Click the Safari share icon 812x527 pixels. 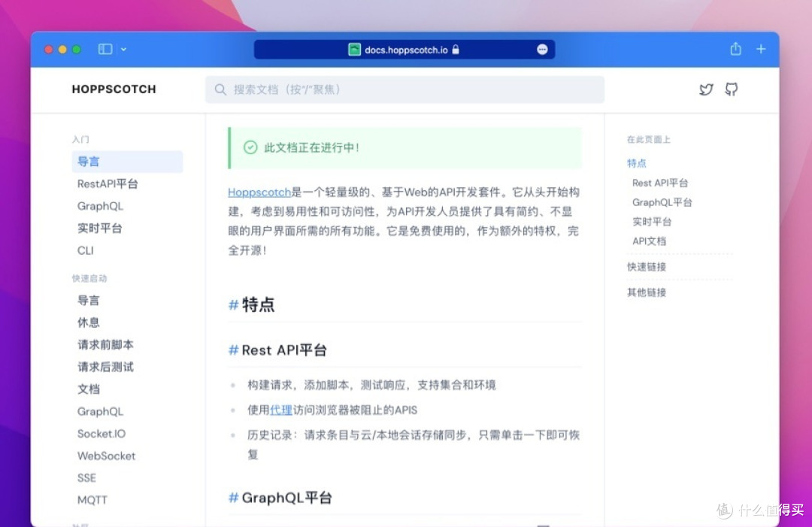735,49
